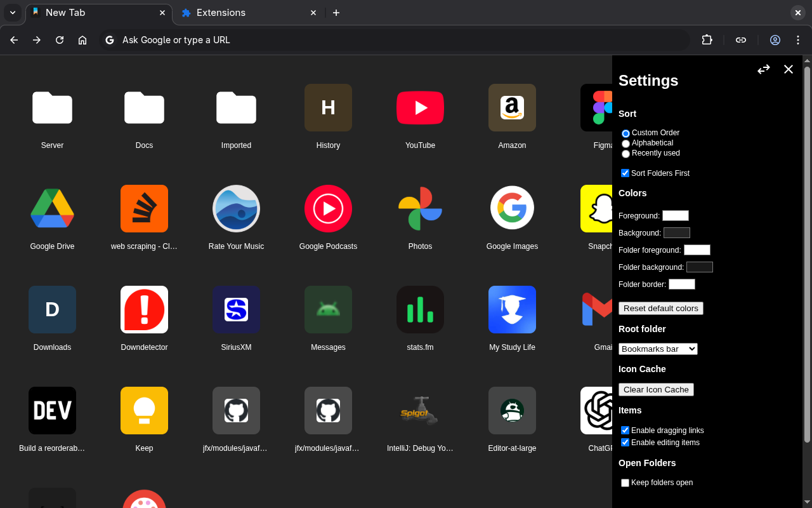
Task: Select the Recently used sort option
Action: pos(625,154)
